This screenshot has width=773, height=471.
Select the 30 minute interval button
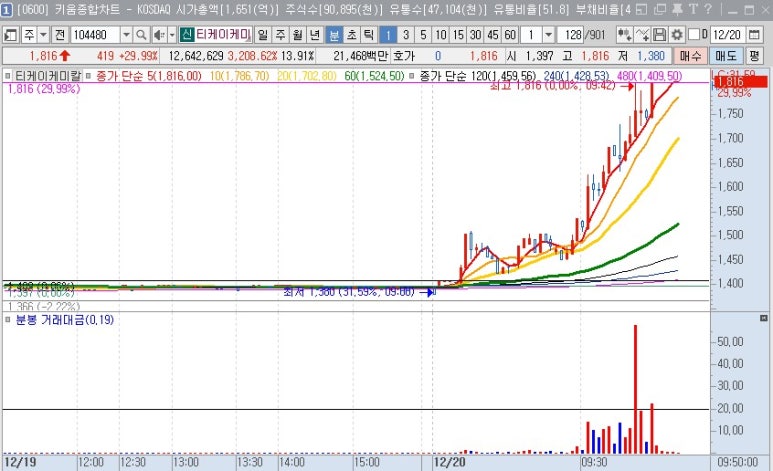pyautogui.click(x=475, y=35)
